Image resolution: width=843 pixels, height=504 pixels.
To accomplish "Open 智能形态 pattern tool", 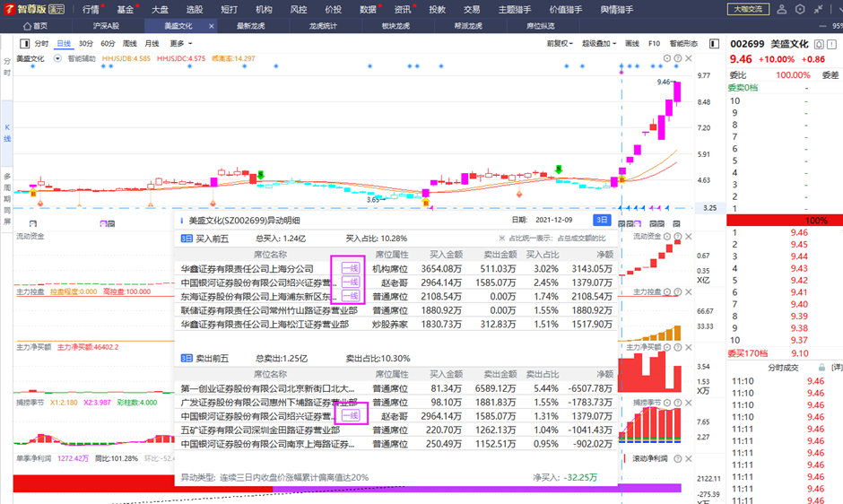I will point(683,44).
